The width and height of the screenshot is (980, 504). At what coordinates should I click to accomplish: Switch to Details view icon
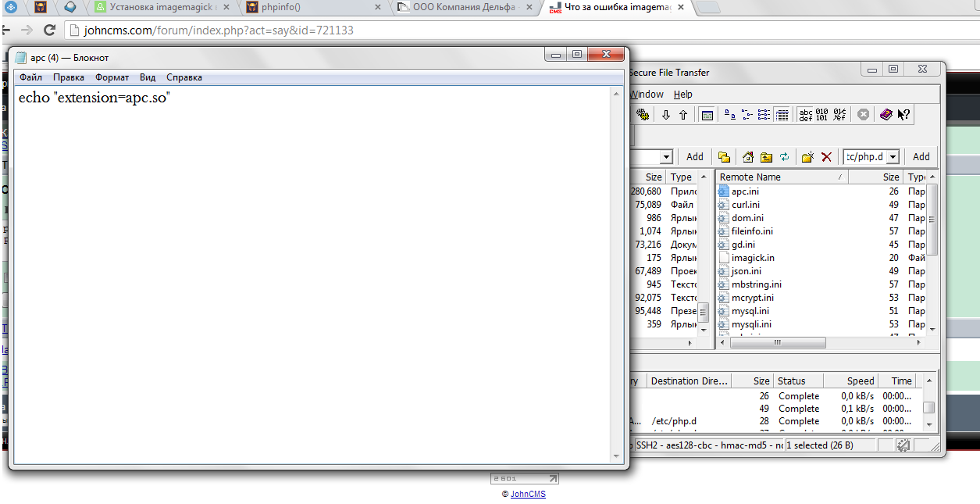[782, 115]
